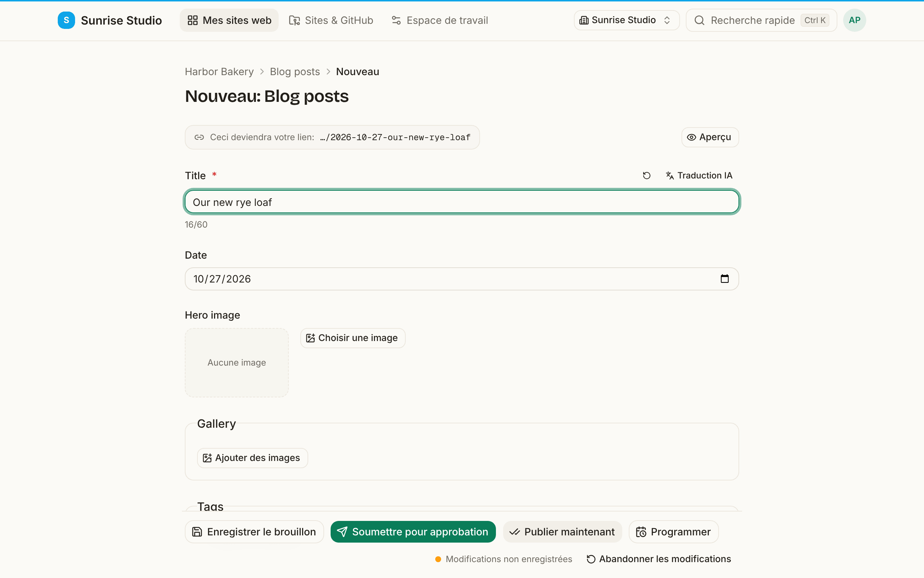Viewport: 924px width, 578px height.
Task: Click Publier maintenant
Action: (x=562, y=532)
